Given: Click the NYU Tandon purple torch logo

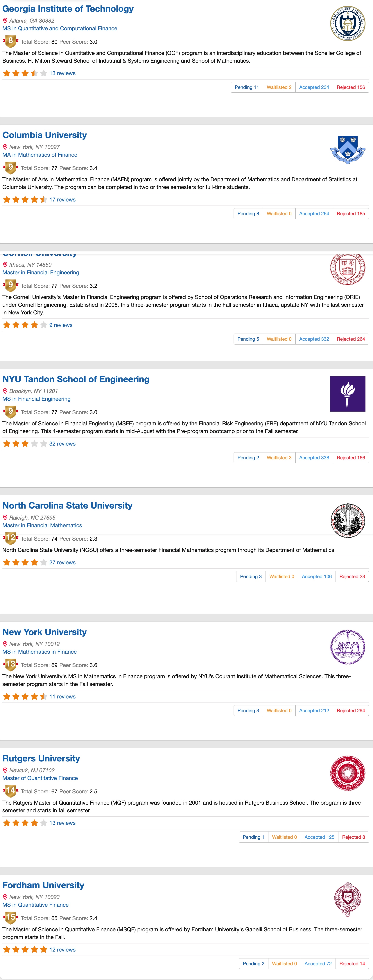Looking at the screenshot, I should click(347, 394).
